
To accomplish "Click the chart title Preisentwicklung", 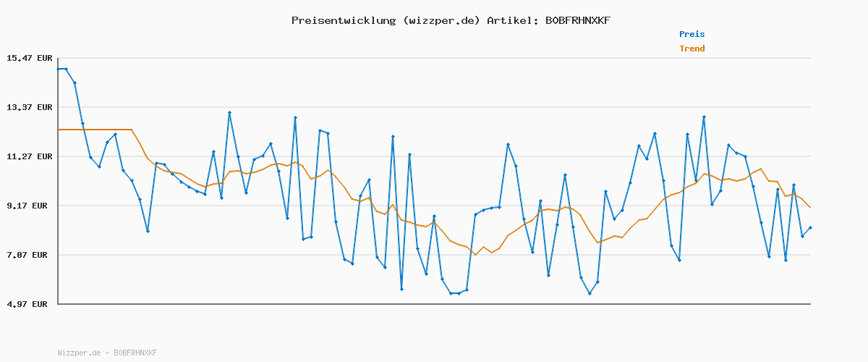I will (342, 20).
